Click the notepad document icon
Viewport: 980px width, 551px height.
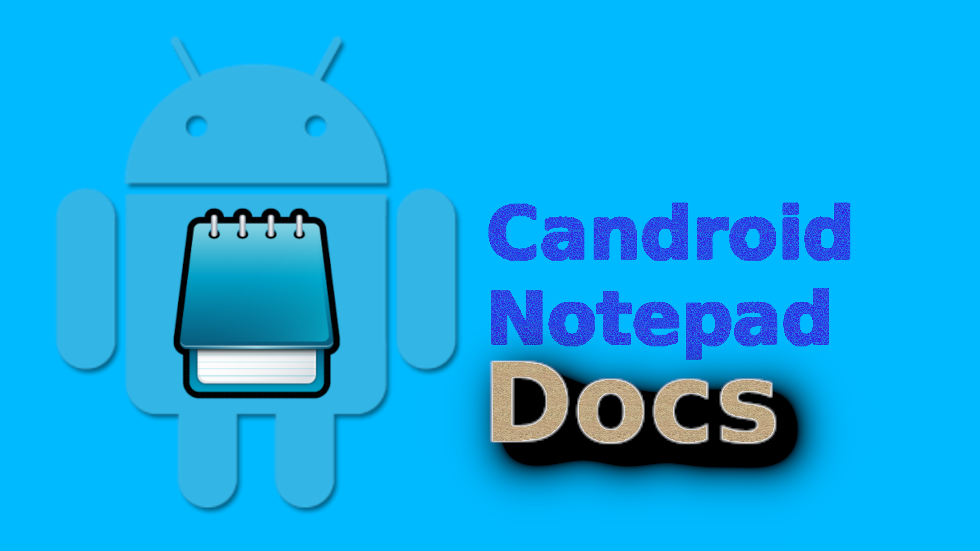259,310
